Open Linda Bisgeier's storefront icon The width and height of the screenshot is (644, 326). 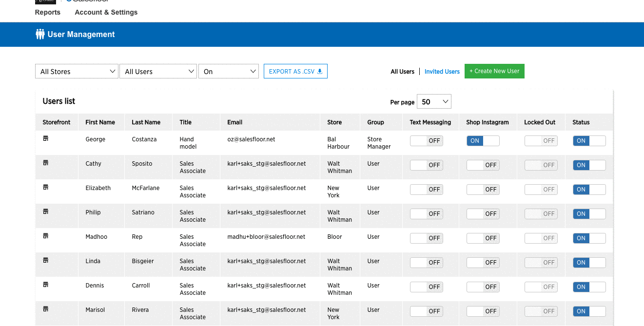(46, 260)
